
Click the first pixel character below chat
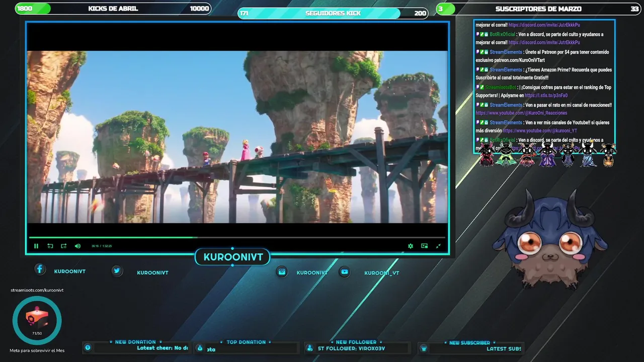(486, 154)
